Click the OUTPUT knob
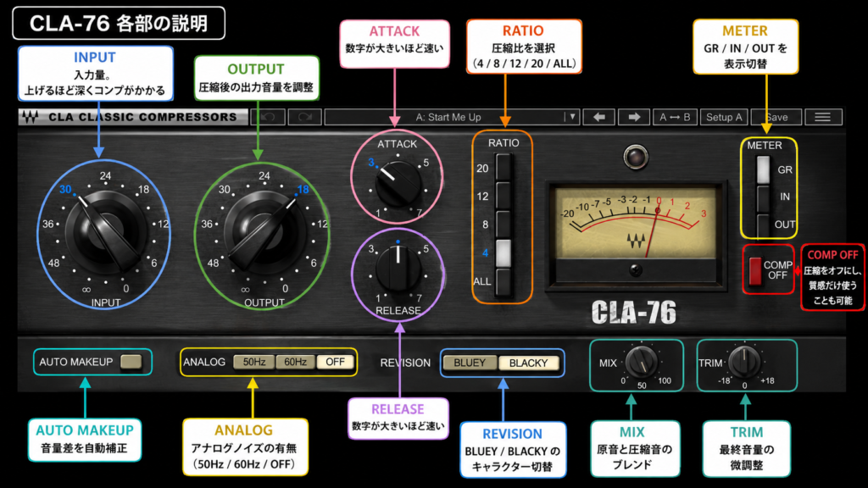Image resolution: width=868 pixels, height=488 pixels. [x=264, y=231]
